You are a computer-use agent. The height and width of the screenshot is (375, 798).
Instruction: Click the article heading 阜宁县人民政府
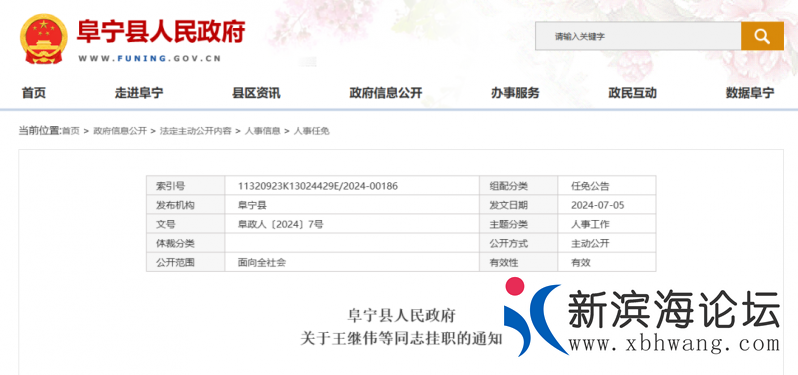coord(401,315)
